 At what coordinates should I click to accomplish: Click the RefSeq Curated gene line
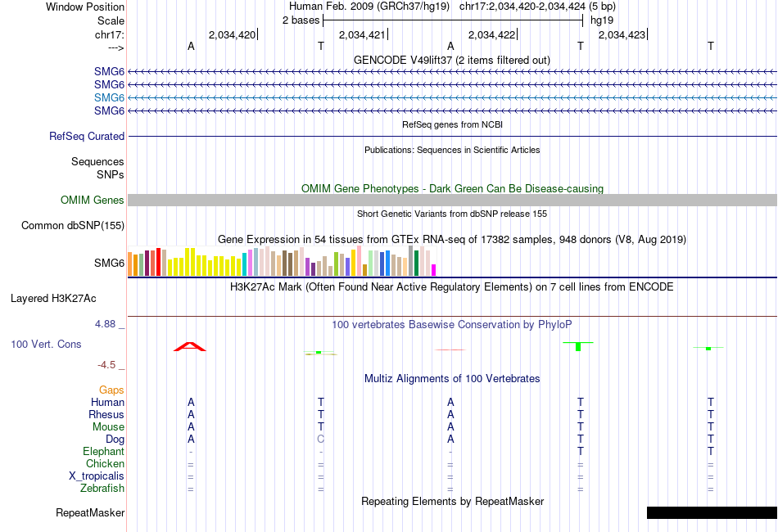click(452, 137)
